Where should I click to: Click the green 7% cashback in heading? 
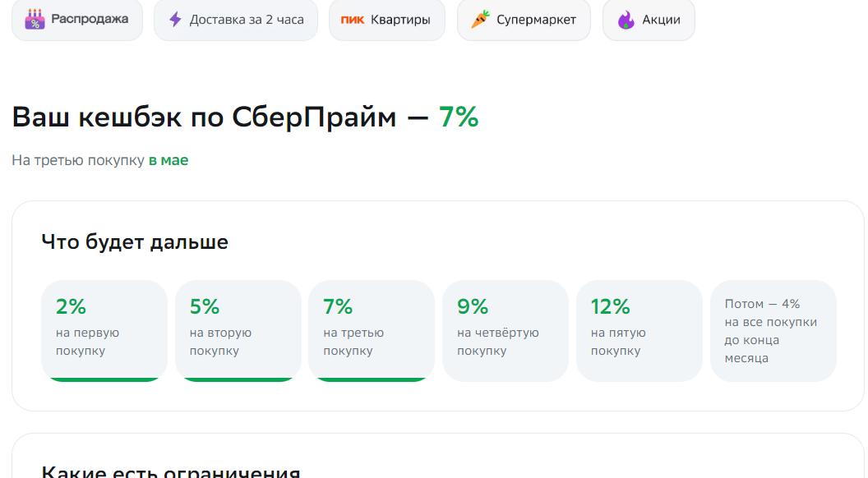click(x=459, y=117)
